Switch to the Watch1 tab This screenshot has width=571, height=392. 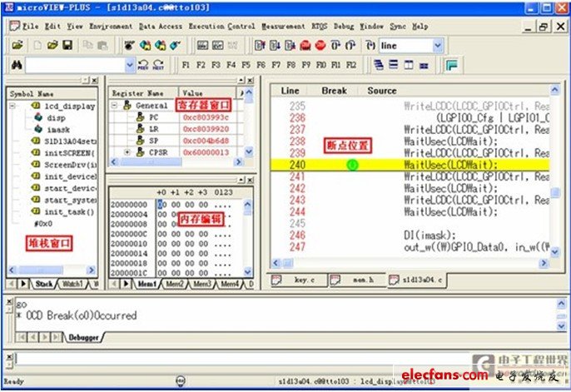[72, 284]
